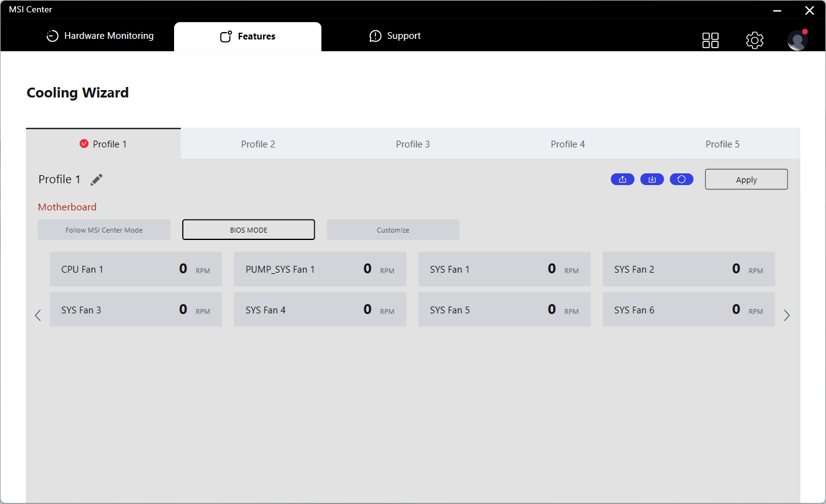Open the Support tab
The image size is (826, 504).
click(395, 36)
